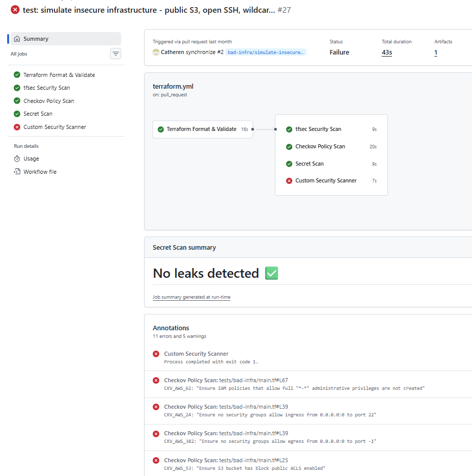Screen dimensions: 472x476
Task: Open Custom Security Scanner annotation title
Action: pos(196,354)
